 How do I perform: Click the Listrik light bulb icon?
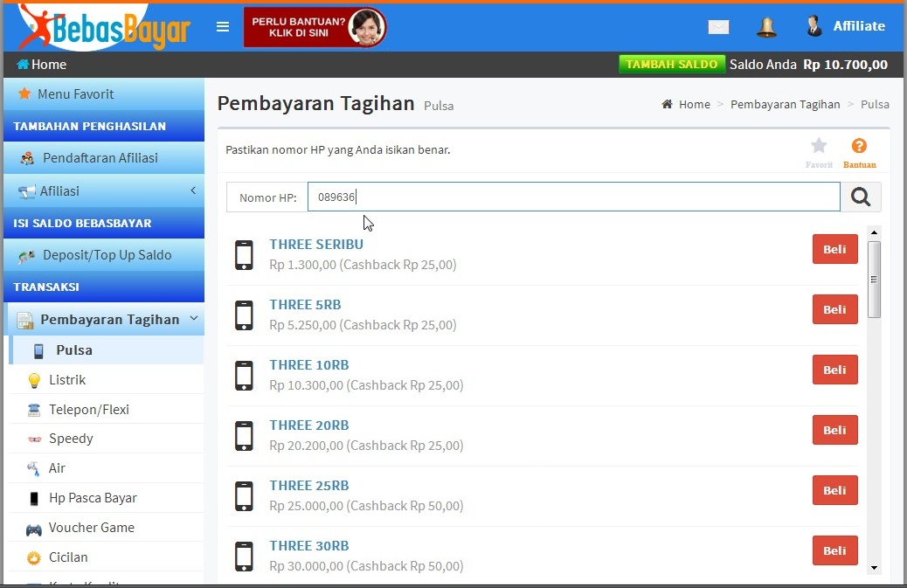tap(34, 380)
